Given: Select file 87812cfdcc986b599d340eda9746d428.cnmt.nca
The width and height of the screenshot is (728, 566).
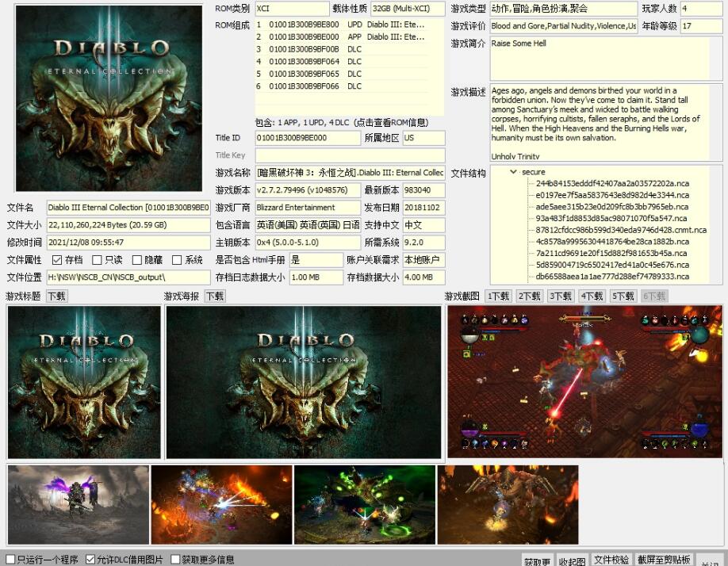Looking at the screenshot, I should pos(621,230).
